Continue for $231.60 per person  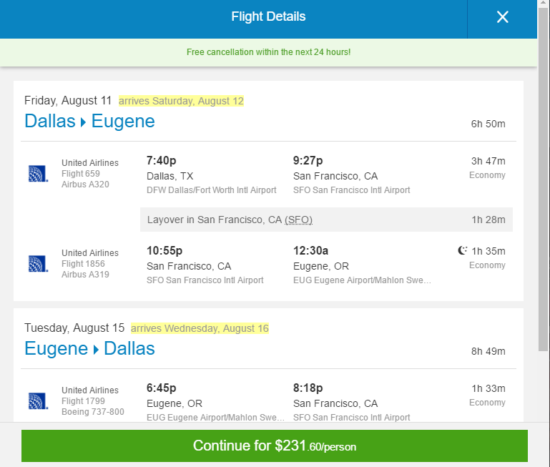(274, 446)
